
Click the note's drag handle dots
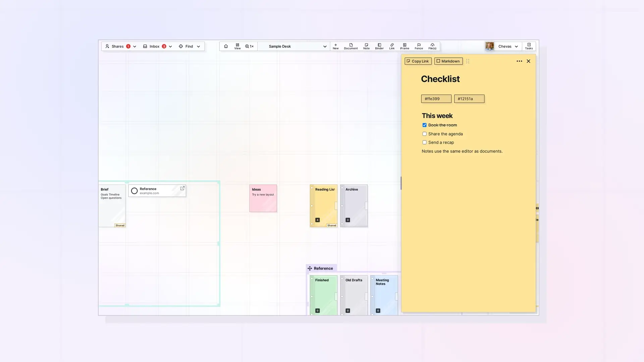pos(468,61)
